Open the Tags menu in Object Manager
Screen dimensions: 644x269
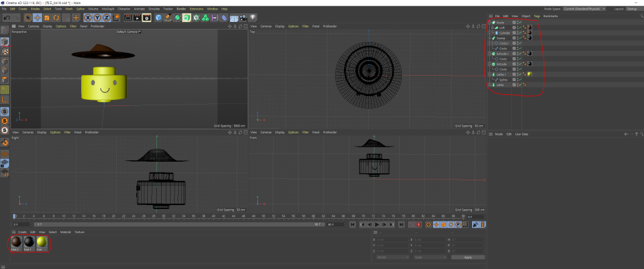pyautogui.click(x=537, y=16)
